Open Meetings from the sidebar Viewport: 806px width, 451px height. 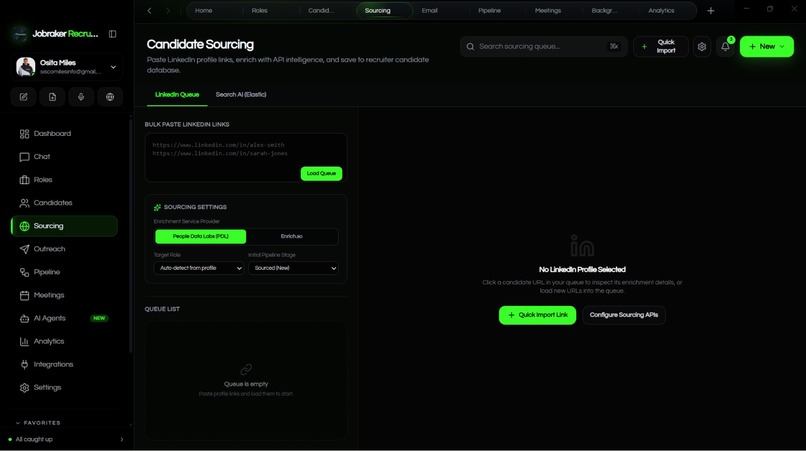(64, 295)
